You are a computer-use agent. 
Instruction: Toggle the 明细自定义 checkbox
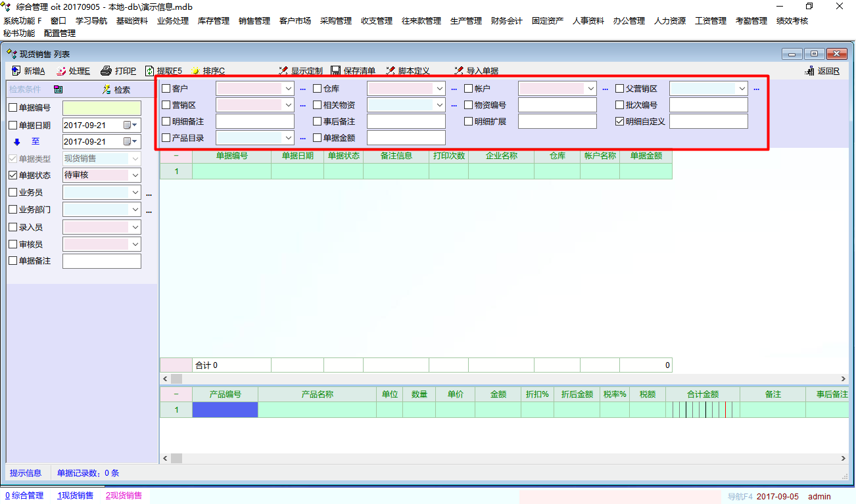(620, 122)
